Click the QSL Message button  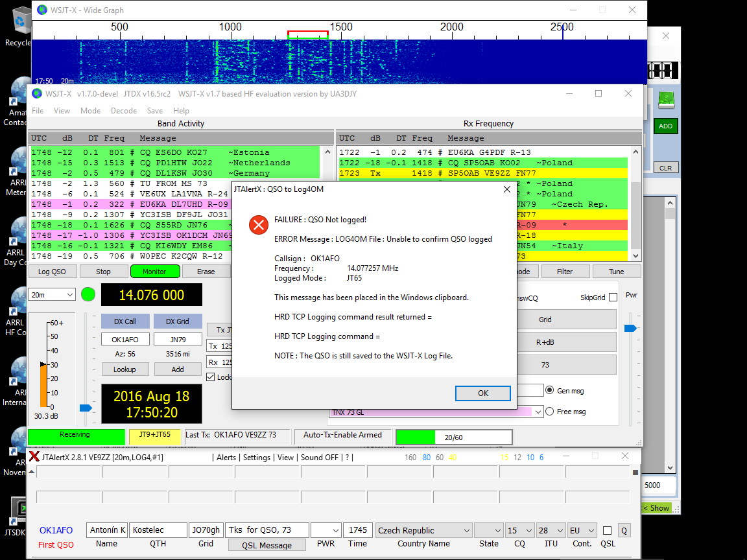point(267,545)
